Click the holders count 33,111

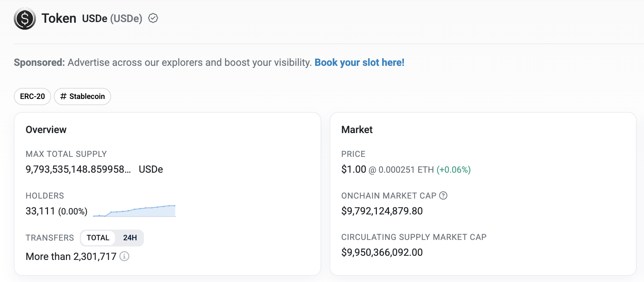coord(40,211)
